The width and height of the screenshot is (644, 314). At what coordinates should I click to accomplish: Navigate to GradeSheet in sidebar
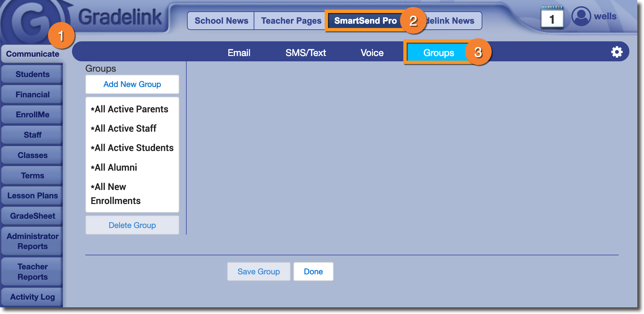pos(32,216)
